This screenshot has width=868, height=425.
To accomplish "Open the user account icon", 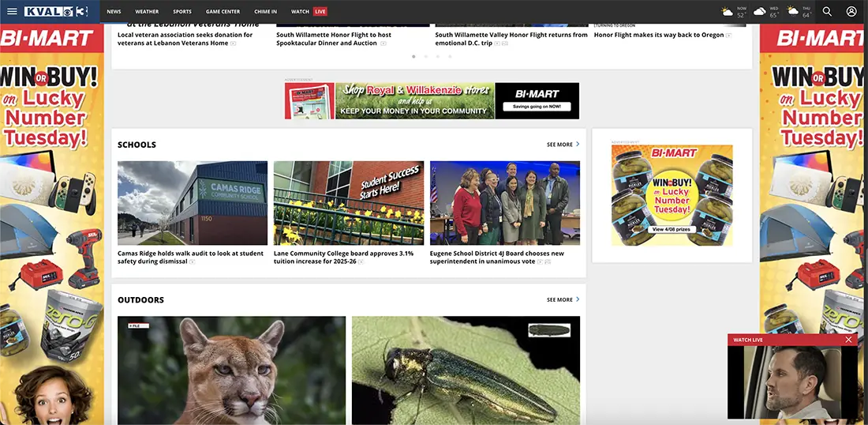I will [851, 11].
